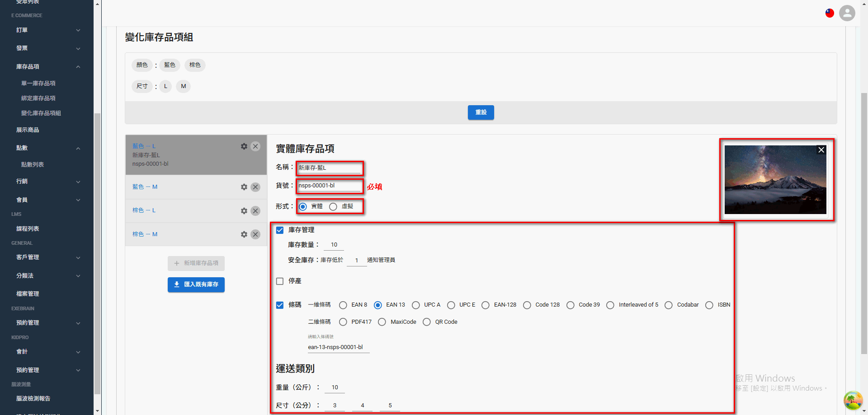
Task: Choose Interleaved of 5 barcode type
Action: click(x=610, y=305)
